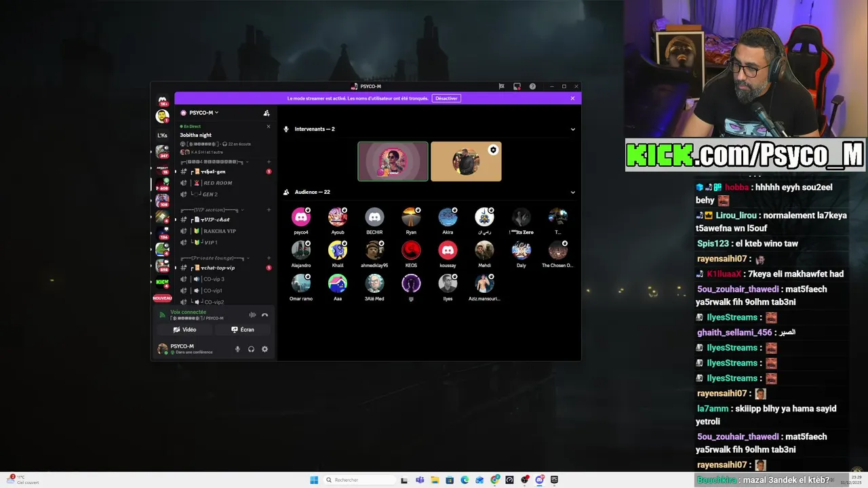Viewport: 868px width, 488px height.
Task: Click Ayoub avatar in audience
Action: tap(338, 217)
